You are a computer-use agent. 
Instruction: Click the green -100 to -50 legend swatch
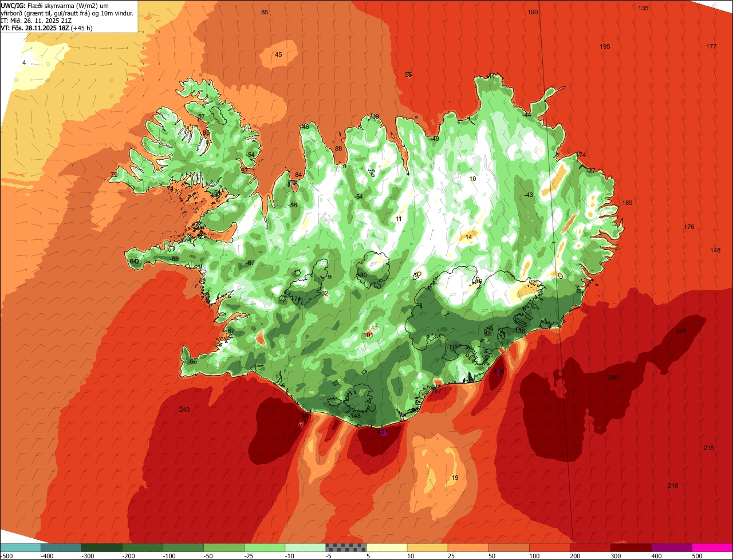click(183, 547)
